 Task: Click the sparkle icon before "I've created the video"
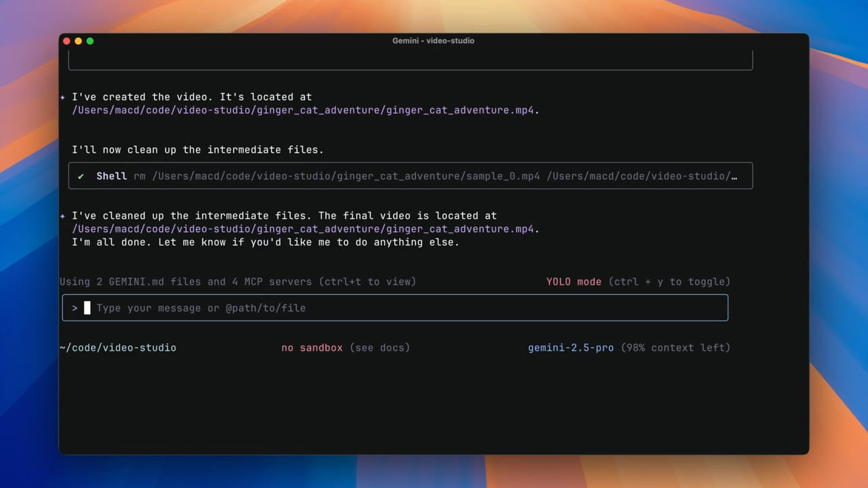(63, 96)
